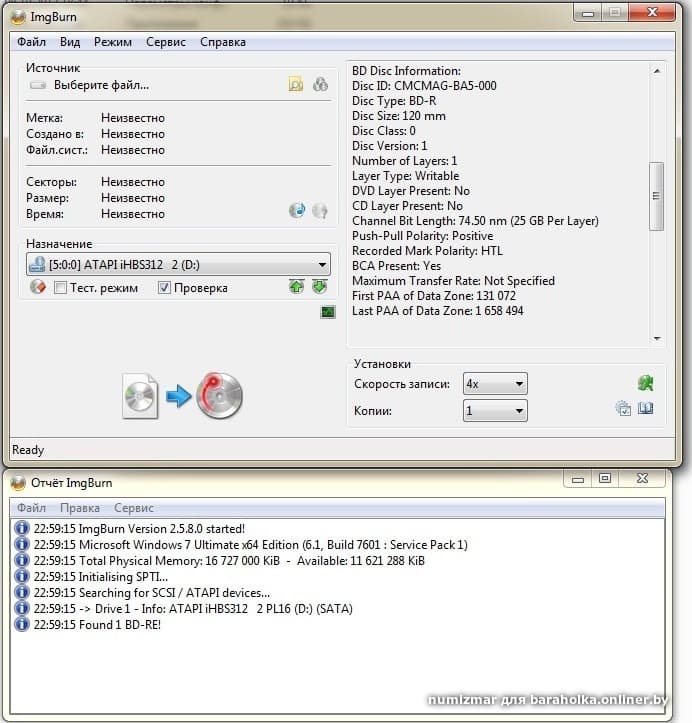The width and height of the screenshot is (692, 723).
Task: Open the small green graph data icon
Action: [x=328, y=312]
